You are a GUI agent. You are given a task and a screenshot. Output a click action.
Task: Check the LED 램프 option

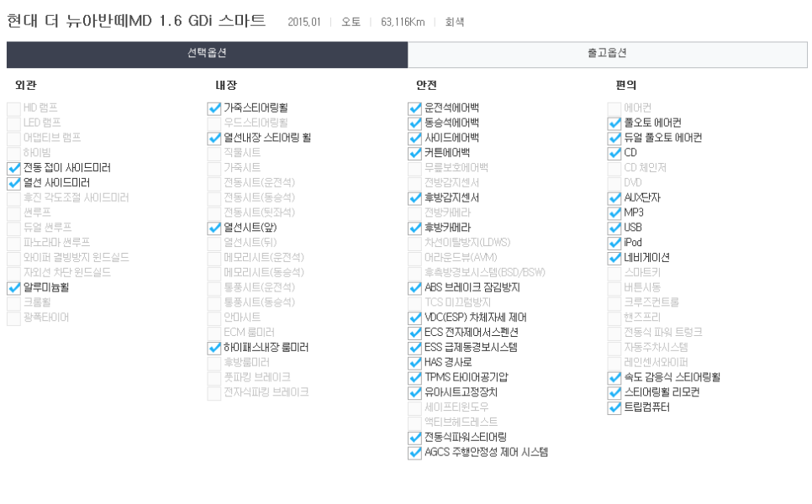pos(13,123)
